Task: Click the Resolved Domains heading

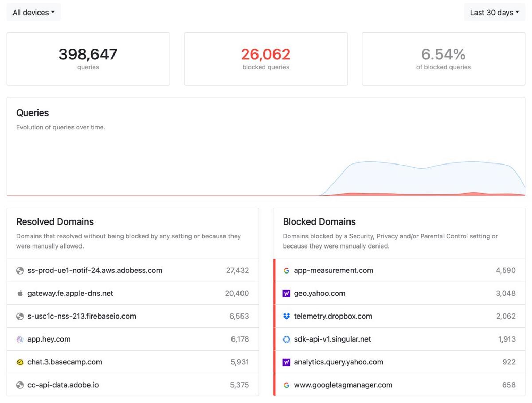Action: click(x=55, y=222)
